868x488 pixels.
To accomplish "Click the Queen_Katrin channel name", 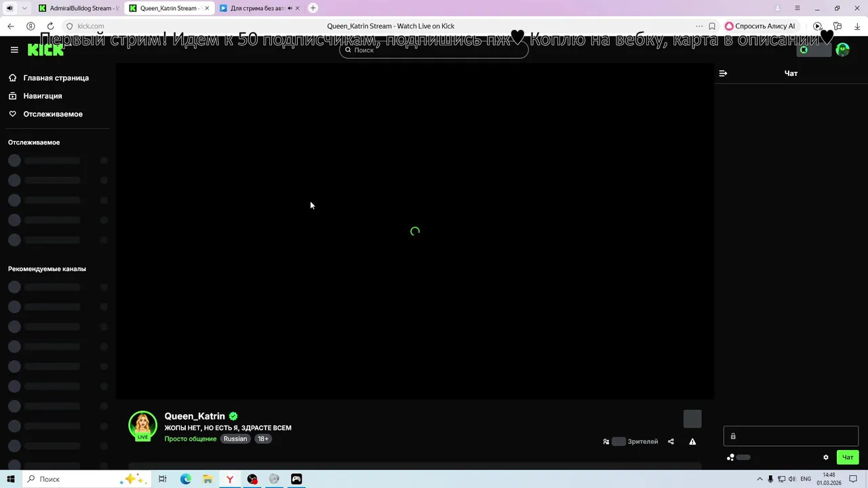I will click(x=195, y=416).
